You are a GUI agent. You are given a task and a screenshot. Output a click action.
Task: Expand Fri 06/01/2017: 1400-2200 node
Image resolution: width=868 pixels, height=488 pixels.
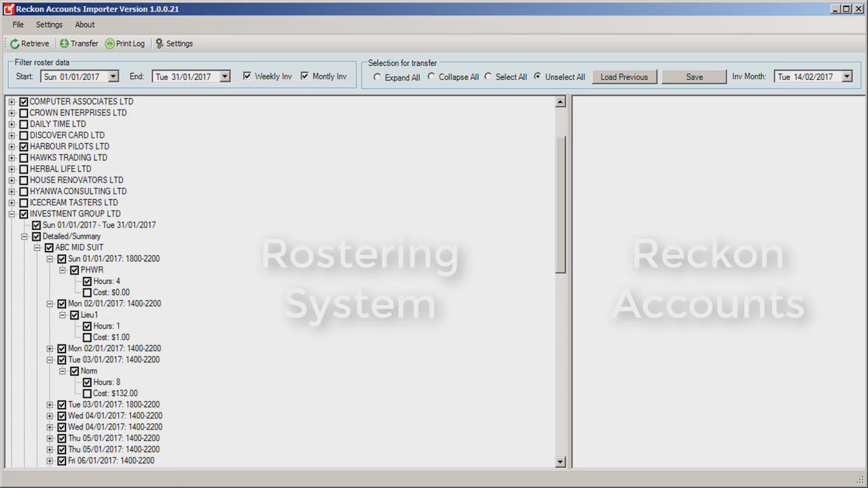click(x=50, y=461)
